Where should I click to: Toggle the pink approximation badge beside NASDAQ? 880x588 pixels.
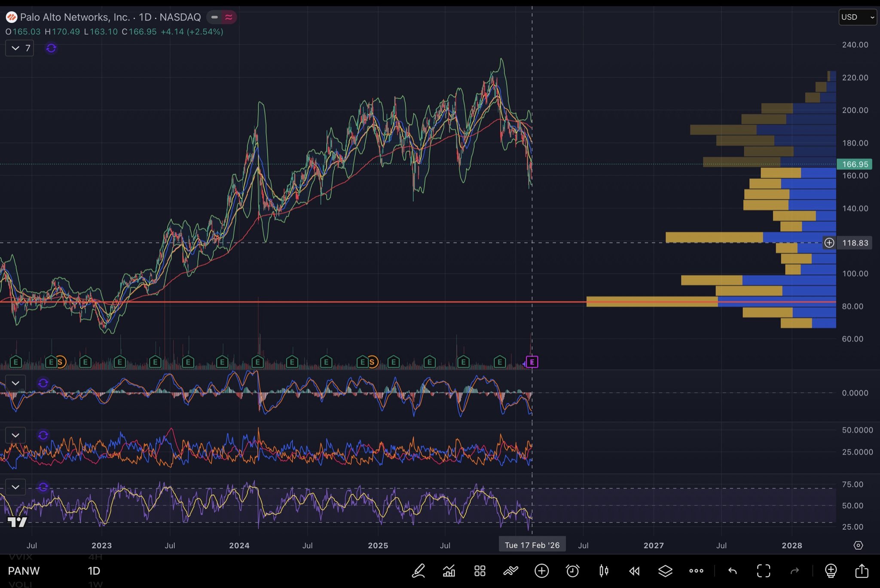(x=229, y=17)
